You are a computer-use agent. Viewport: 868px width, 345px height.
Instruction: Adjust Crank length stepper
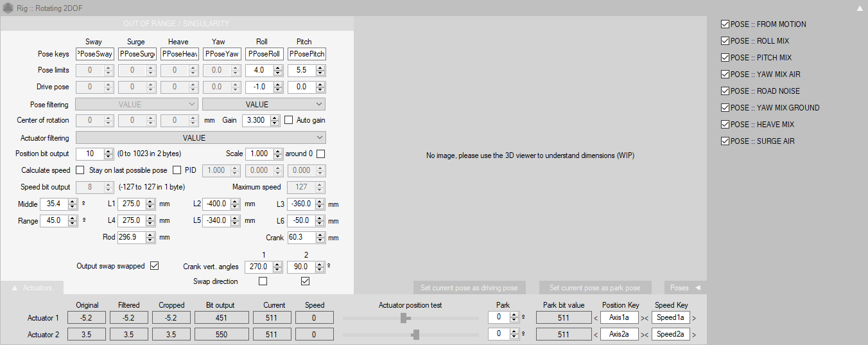pyautogui.click(x=320, y=237)
